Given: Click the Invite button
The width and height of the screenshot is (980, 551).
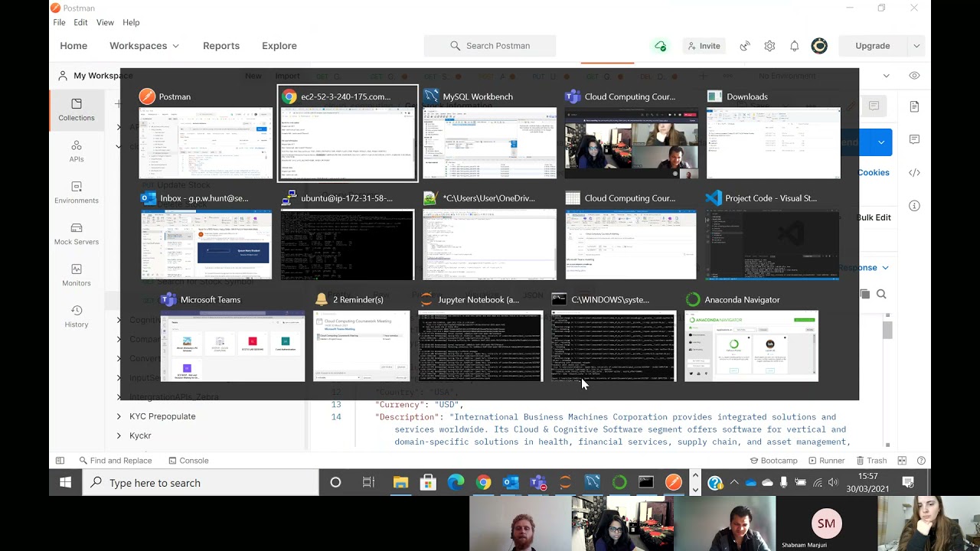Looking at the screenshot, I should click(704, 46).
